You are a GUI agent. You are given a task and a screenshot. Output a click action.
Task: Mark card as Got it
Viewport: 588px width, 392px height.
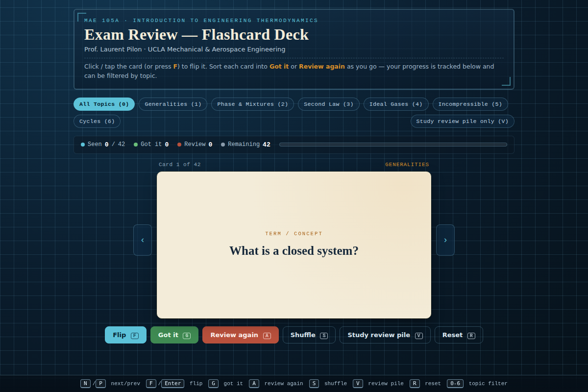pyautogui.click(x=174, y=335)
